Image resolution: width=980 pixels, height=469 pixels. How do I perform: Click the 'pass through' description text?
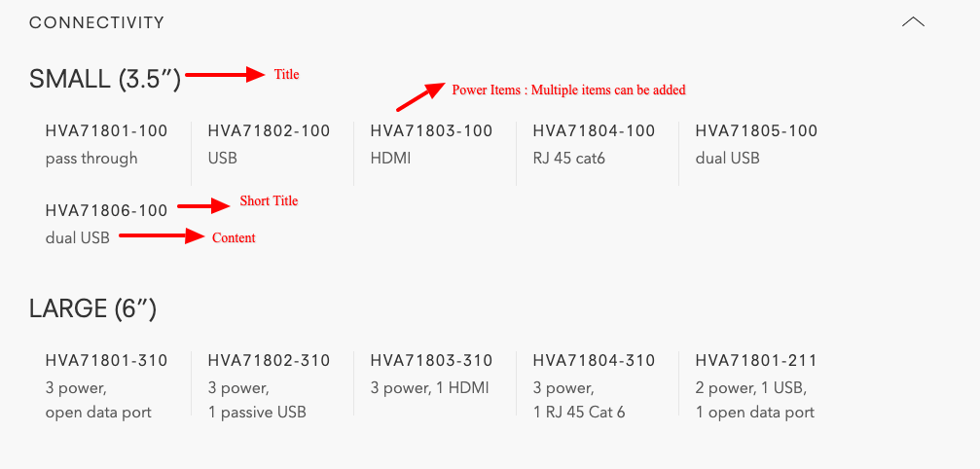[91, 159]
